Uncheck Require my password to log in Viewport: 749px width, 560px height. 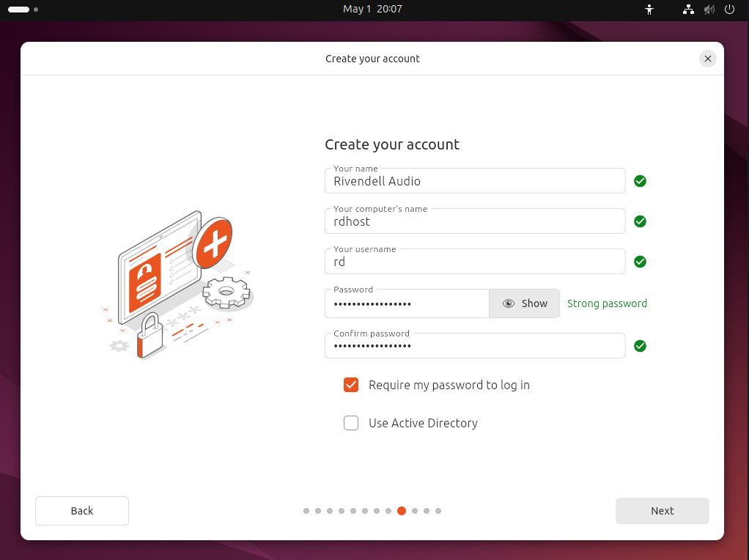[x=351, y=385]
